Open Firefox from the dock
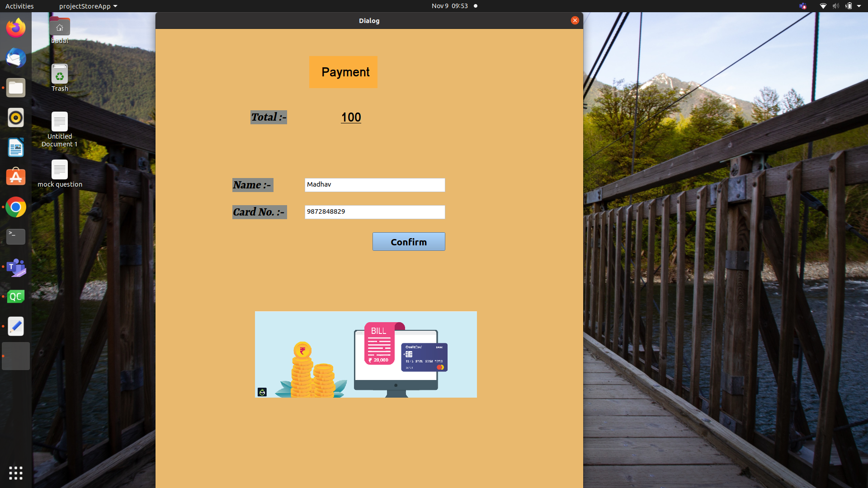This screenshot has height=488, width=868. tap(16, 28)
